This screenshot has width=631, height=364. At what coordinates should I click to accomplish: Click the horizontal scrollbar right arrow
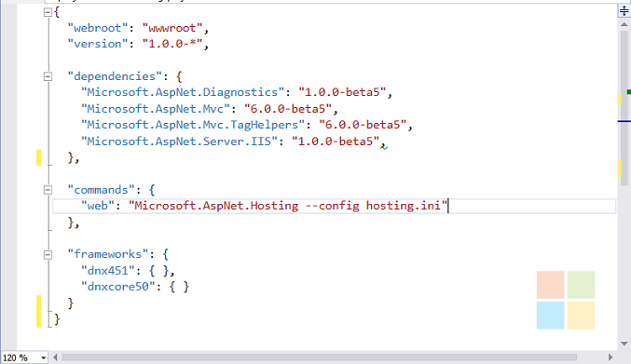[x=610, y=357]
